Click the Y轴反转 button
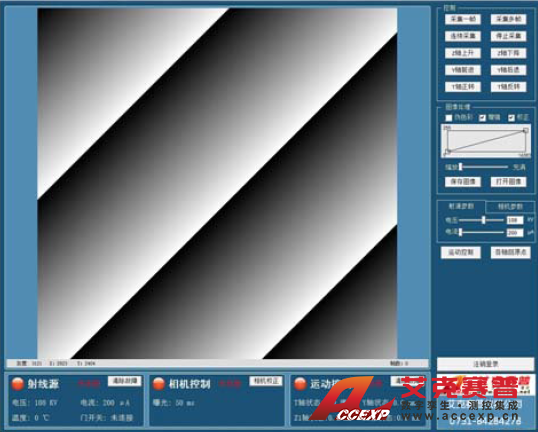The width and height of the screenshot is (538, 432). click(x=508, y=86)
